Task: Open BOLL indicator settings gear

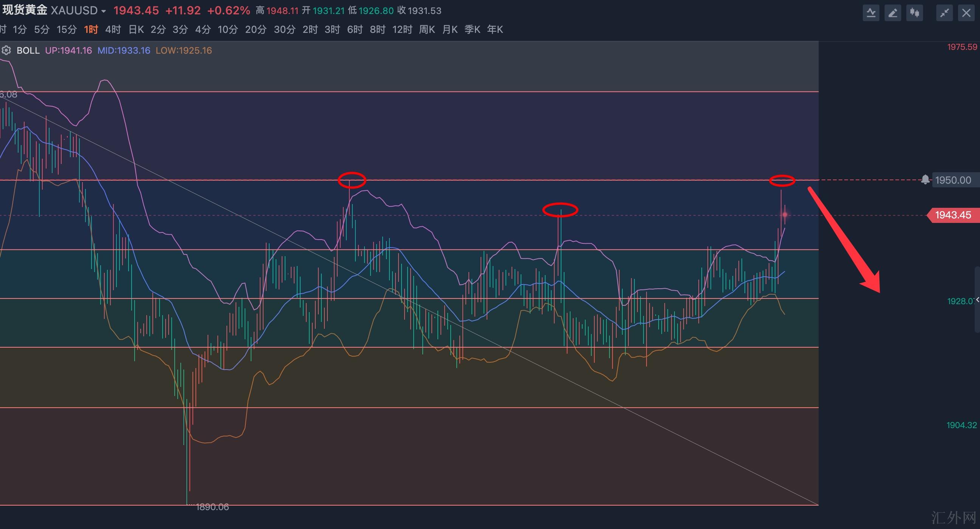Action: click(6, 50)
